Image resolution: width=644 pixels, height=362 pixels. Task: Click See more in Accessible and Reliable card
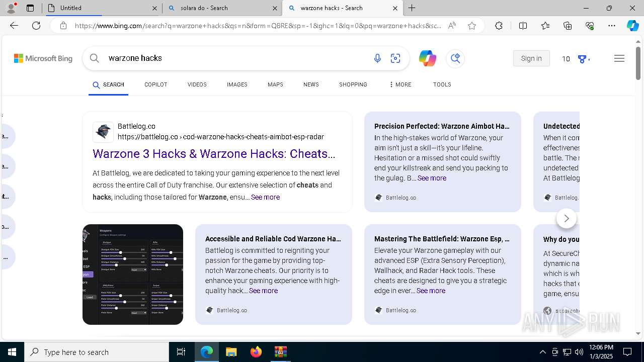pos(263,291)
